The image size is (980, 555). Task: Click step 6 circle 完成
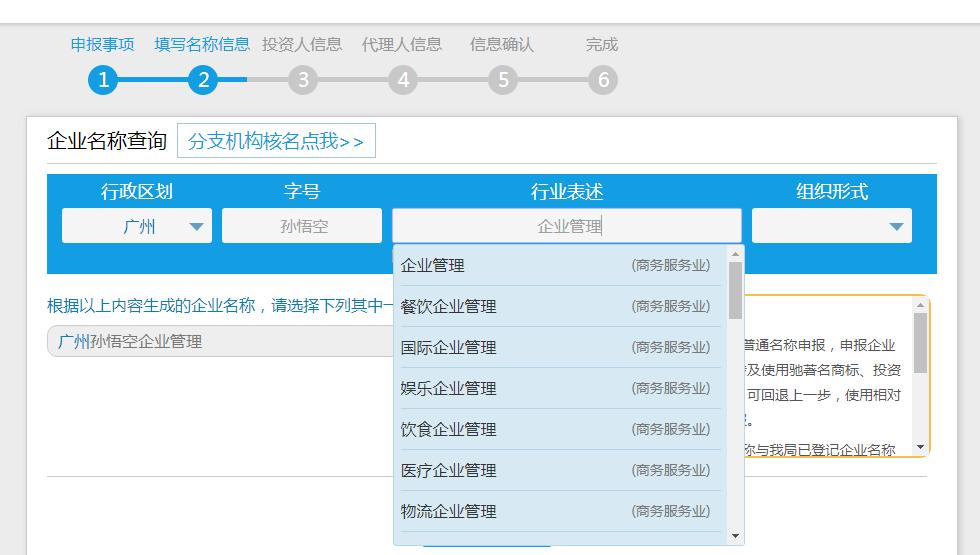(603, 80)
